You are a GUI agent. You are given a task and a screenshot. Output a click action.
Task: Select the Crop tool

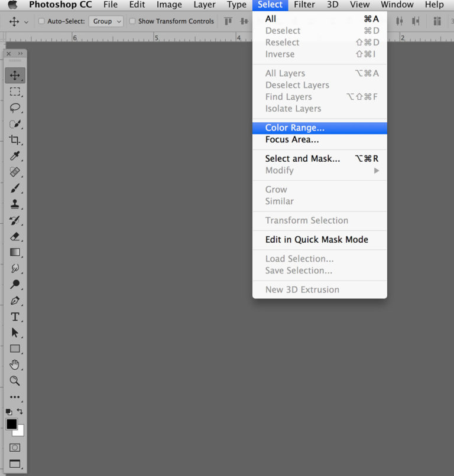coord(15,140)
